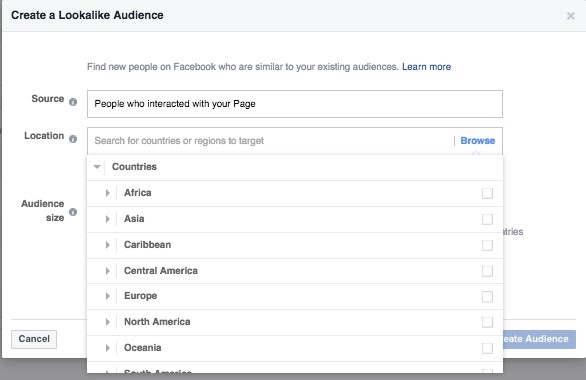586x380 pixels.
Task: Close the Lookalike Audience dialog
Action: point(570,16)
